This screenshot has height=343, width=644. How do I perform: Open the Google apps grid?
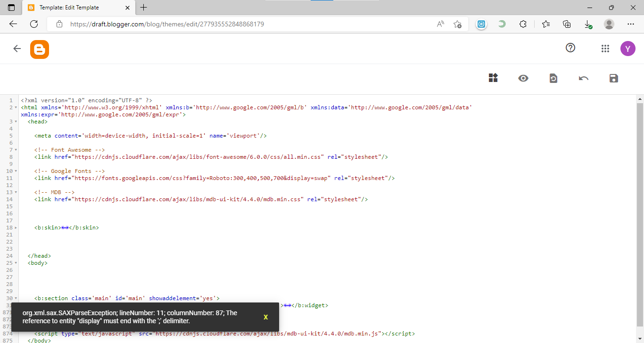605,49
